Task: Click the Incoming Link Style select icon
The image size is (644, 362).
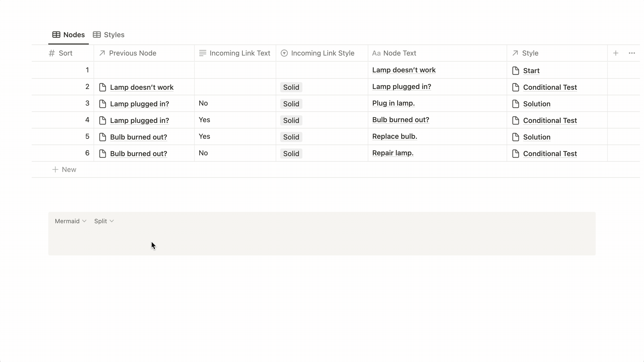Action: pos(284,53)
